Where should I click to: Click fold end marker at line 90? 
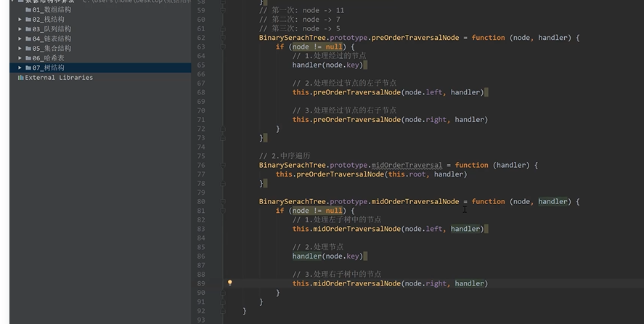pos(223,292)
